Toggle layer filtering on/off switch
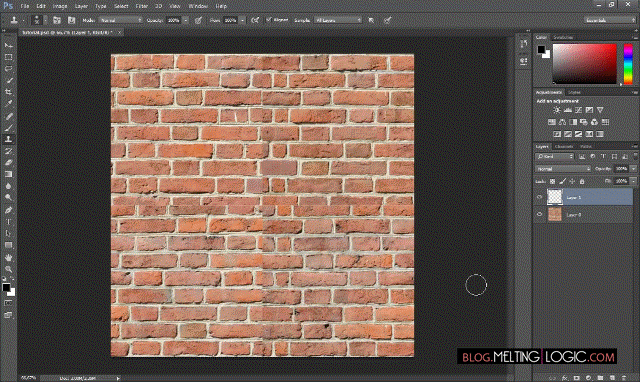Viewport: 640px width, 382px height. point(635,155)
